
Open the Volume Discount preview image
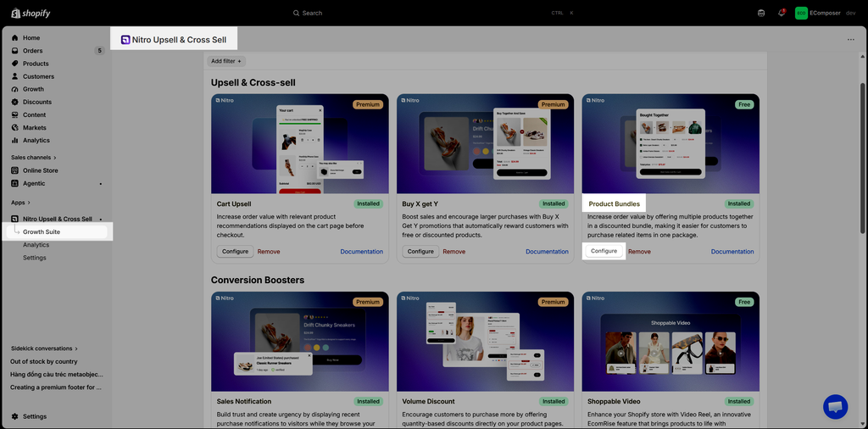[x=486, y=342]
